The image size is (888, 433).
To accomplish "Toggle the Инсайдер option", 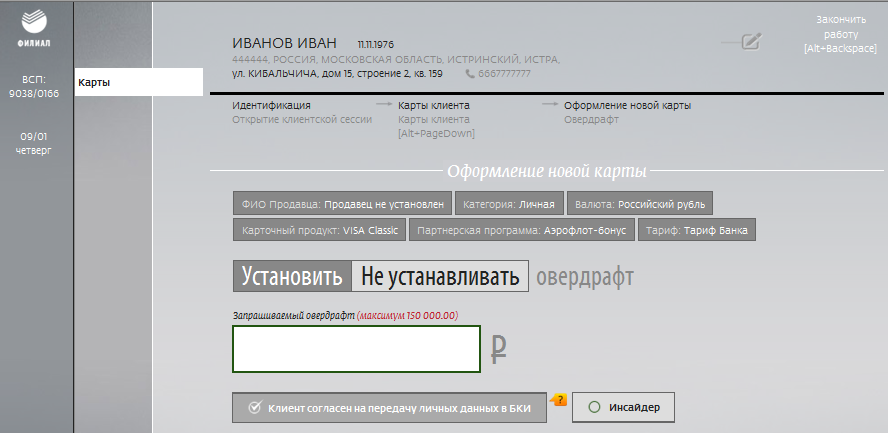I will tap(624, 407).
